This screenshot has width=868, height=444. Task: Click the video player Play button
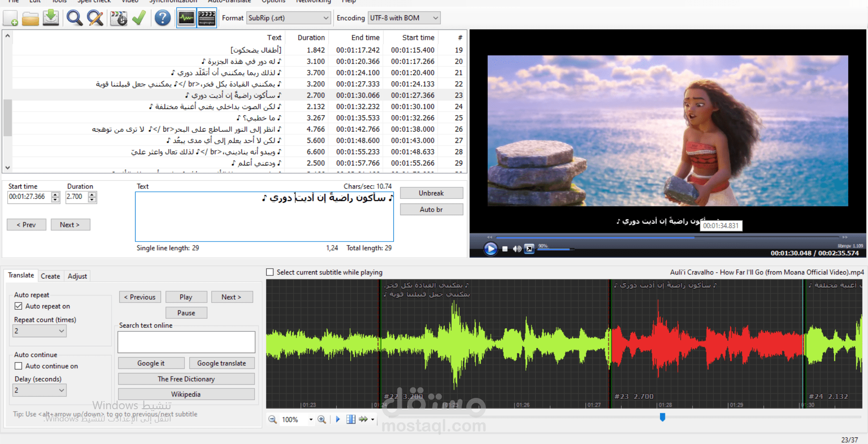tap(491, 249)
